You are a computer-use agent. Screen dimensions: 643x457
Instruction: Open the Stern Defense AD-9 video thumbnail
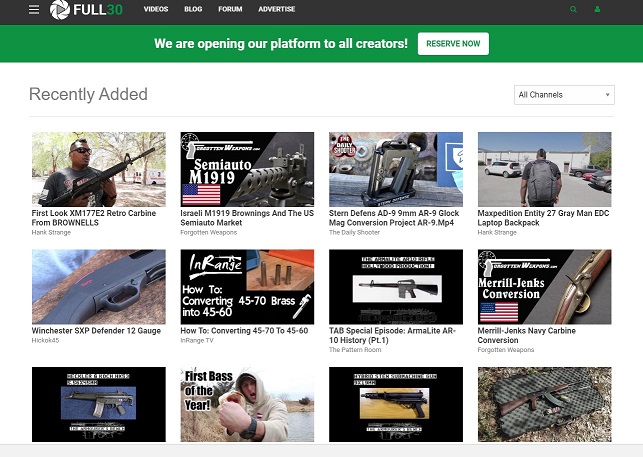pos(396,169)
